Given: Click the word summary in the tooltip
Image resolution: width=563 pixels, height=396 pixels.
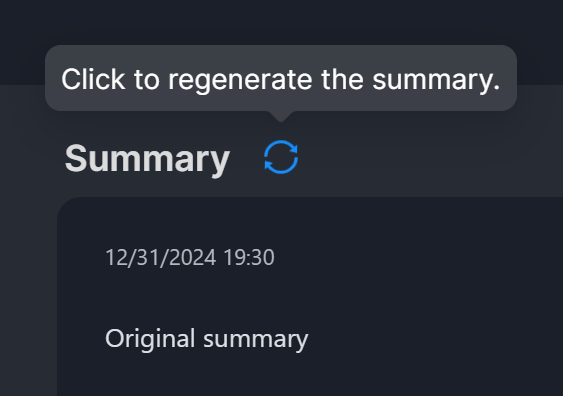Looking at the screenshot, I should pos(436,80).
